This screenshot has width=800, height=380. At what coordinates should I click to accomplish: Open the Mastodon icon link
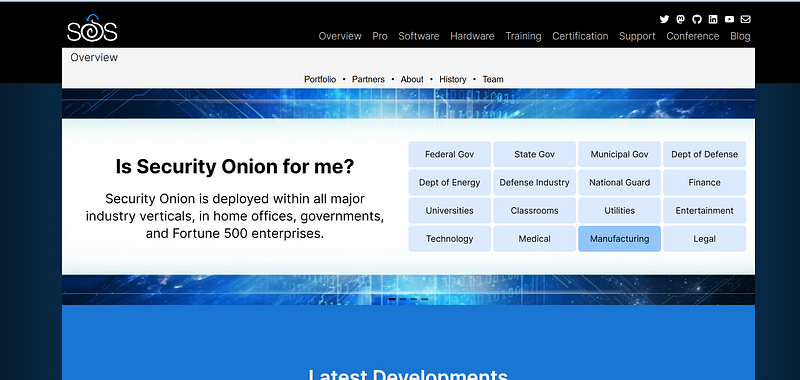(x=680, y=19)
